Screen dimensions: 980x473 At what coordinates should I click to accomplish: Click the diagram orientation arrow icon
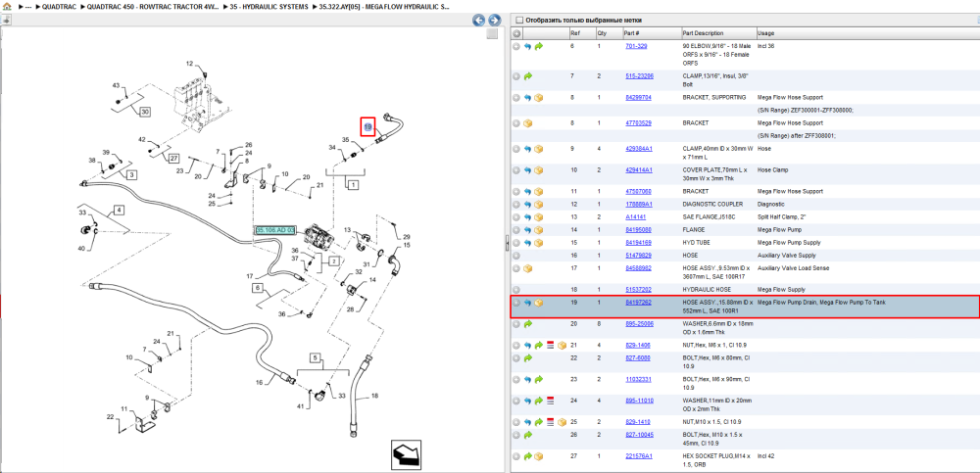point(407,454)
